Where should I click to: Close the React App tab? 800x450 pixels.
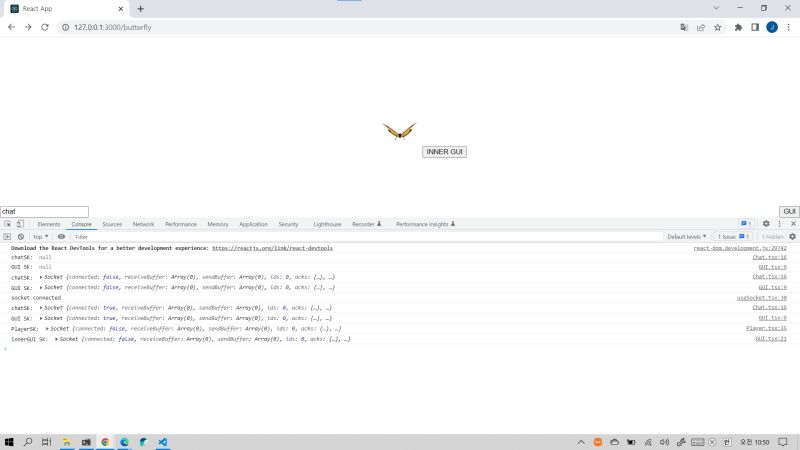point(121,9)
